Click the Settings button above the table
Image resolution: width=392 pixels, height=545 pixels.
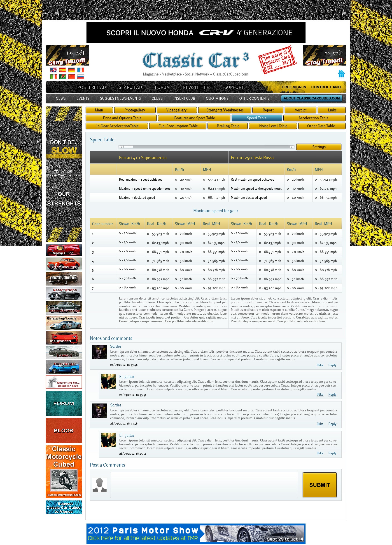coord(319,147)
